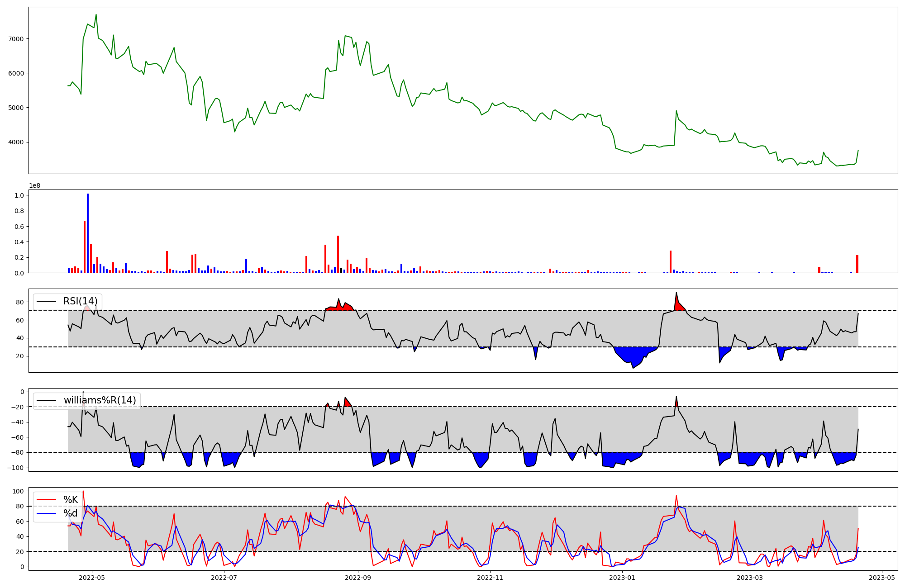
Task: Click the 4000 price axis label
Action: pos(16,142)
